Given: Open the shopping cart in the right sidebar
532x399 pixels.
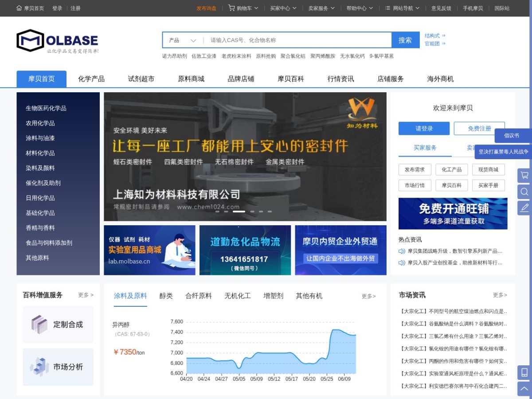Looking at the screenshot, I should click(524, 175).
